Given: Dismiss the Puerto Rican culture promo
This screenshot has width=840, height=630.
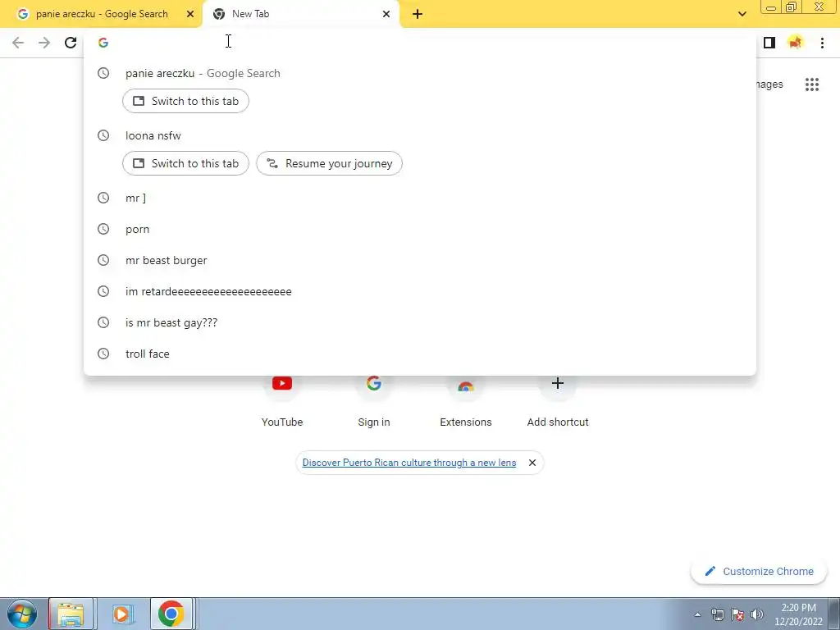Looking at the screenshot, I should tap(532, 463).
